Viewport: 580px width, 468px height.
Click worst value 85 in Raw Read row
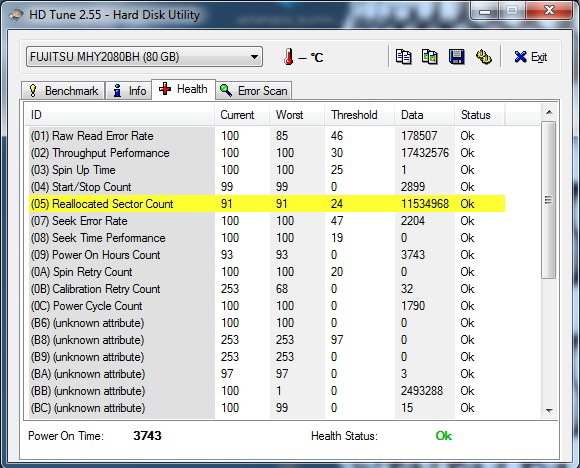coord(282,136)
